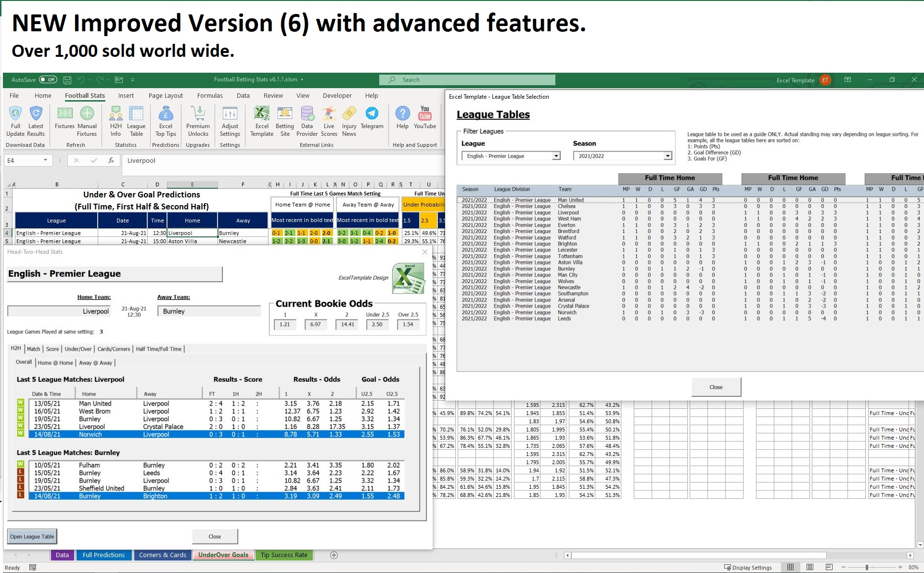The height and width of the screenshot is (573, 924).
Task: Click the League Table ribbon icon
Action: 136,114
